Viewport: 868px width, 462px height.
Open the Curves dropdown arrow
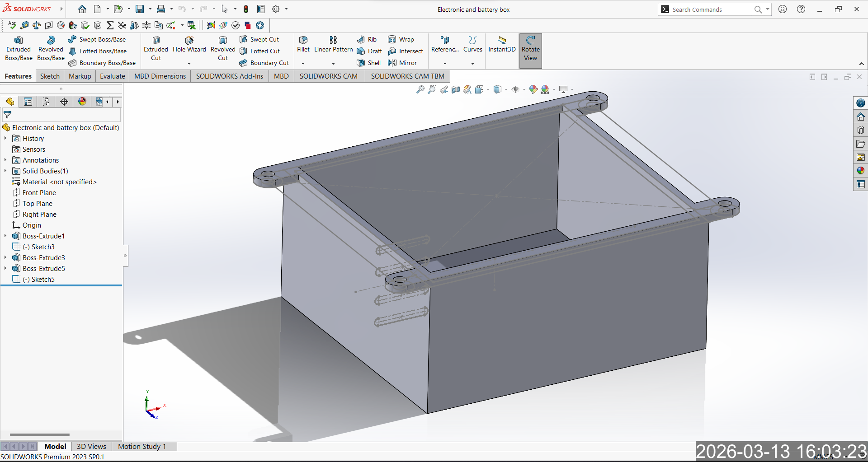pos(473,64)
